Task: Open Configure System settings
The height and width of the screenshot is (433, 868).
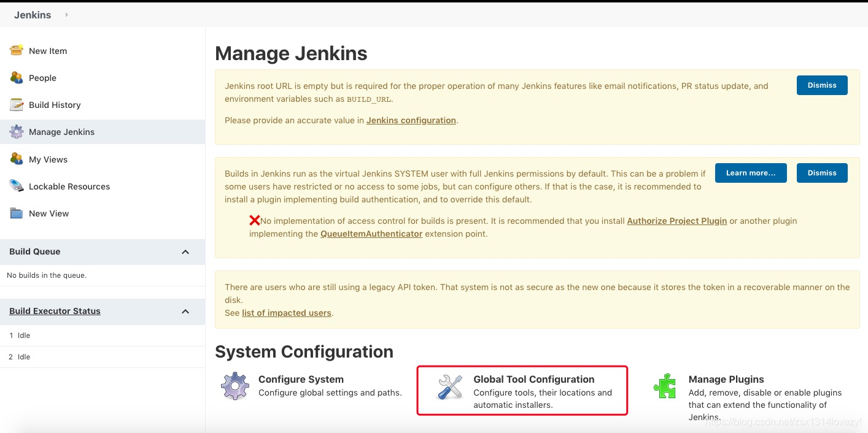Action: 301,379
